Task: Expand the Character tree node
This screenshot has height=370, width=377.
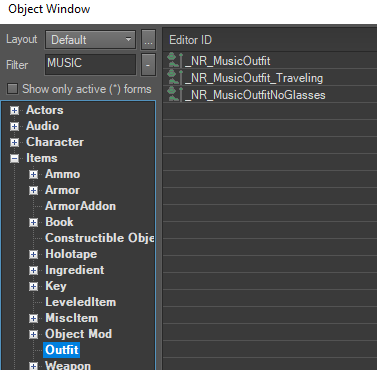Action: tap(14, 142)
